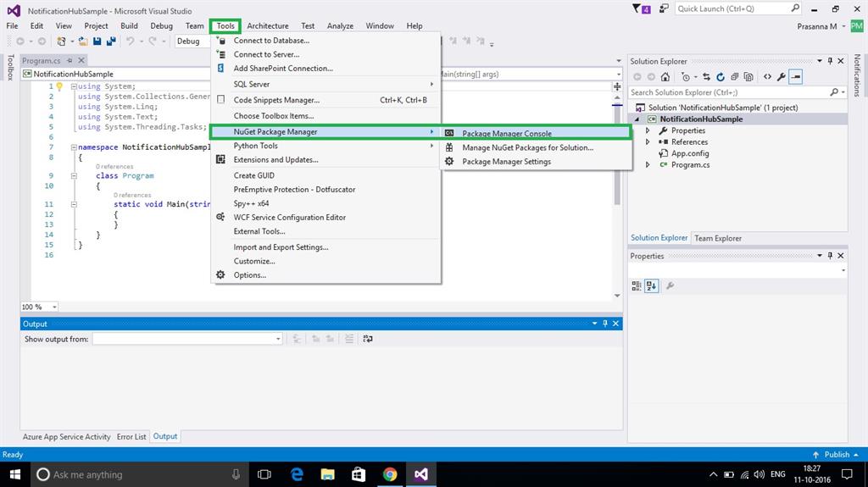Auto-hide the Output panel with pin icon

click(x=605, y=324)
